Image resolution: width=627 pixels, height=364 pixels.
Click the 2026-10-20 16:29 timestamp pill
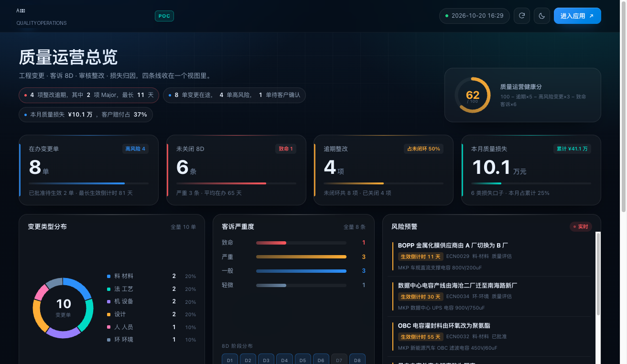pyautogui.click(x=475, y=16)
